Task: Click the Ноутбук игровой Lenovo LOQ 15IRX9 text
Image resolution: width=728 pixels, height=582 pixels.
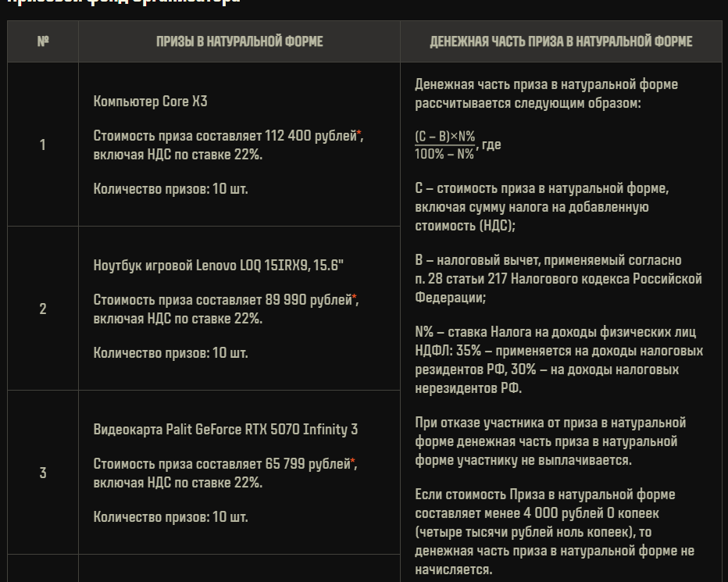Action: pyautogui.click(x=218, y=266)
